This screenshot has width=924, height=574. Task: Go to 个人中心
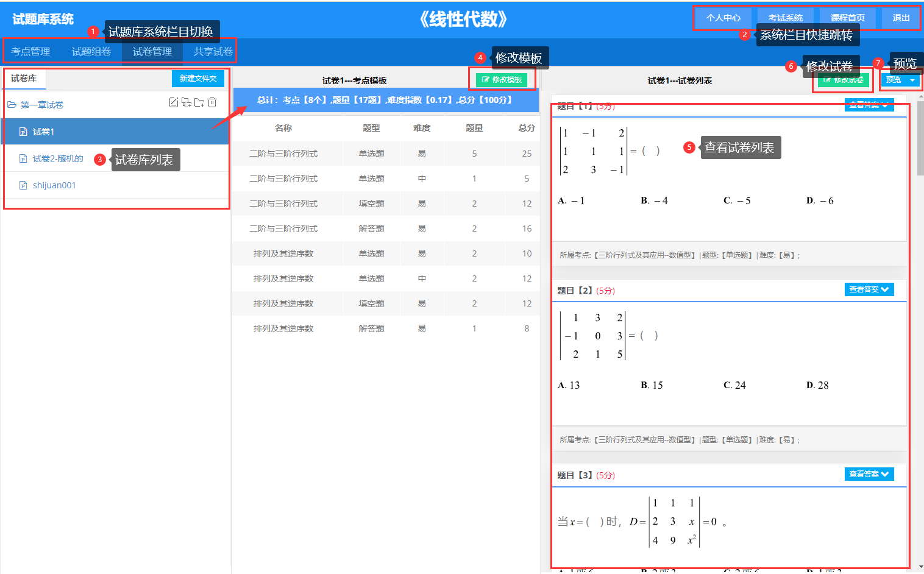[x=723, y=18]
